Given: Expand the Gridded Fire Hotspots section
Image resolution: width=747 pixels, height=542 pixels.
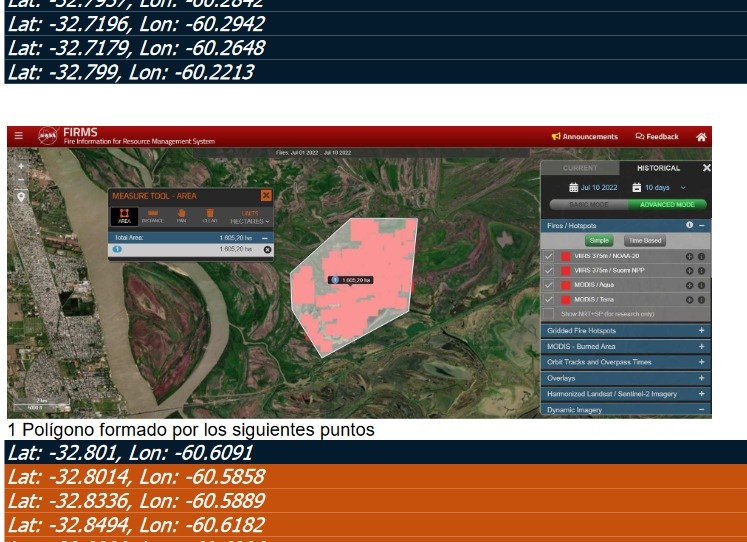Looking at the screenshot, I should [x=701, y=330].
